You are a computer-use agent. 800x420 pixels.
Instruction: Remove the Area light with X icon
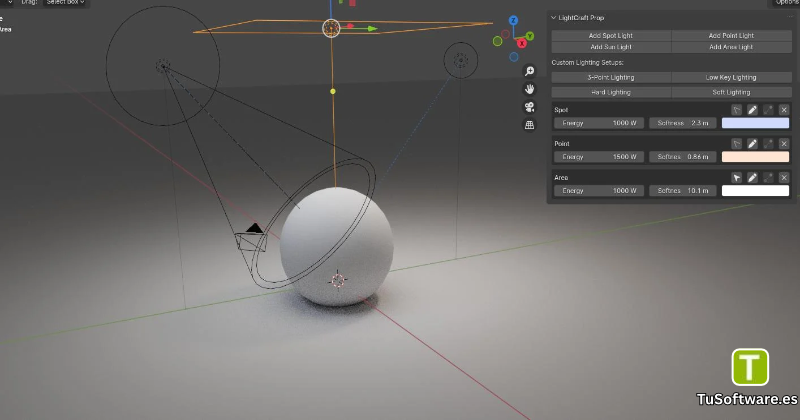(x=784, y=178)
